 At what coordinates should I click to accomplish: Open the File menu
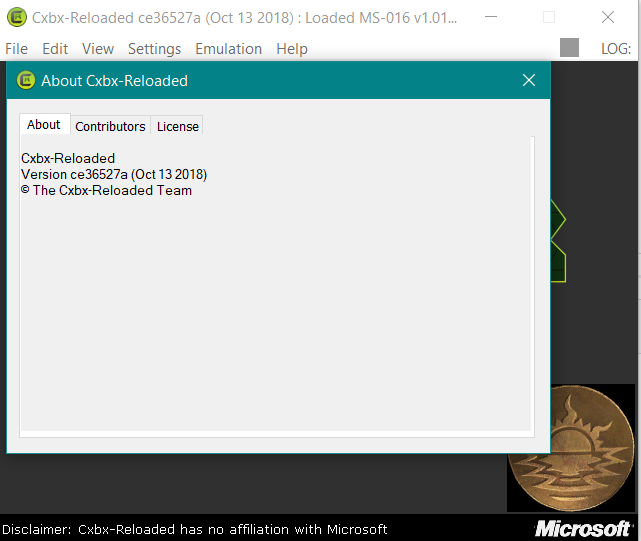click(16, 49)
